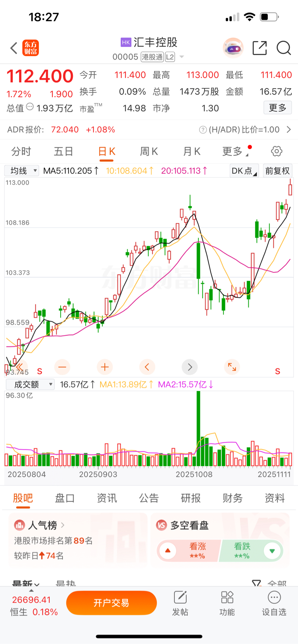Open the 股吧 tab
Image resolution: width=298 pixels, height=644 pixels.
[23, 498]
